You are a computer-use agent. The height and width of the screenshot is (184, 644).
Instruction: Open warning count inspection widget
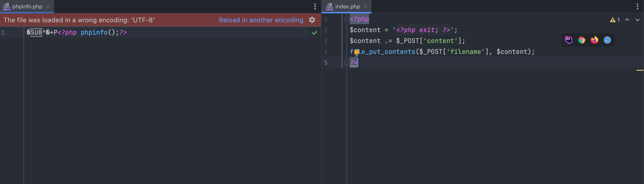click(x=615, y=20)
